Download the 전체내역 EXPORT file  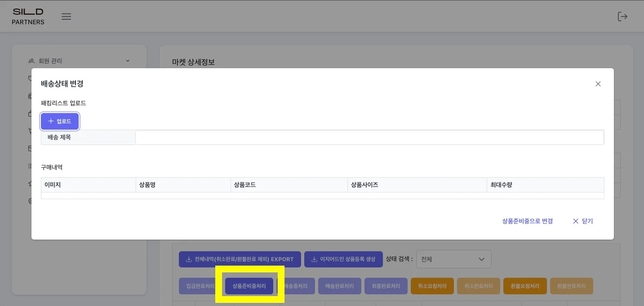(x=240, y=259)
